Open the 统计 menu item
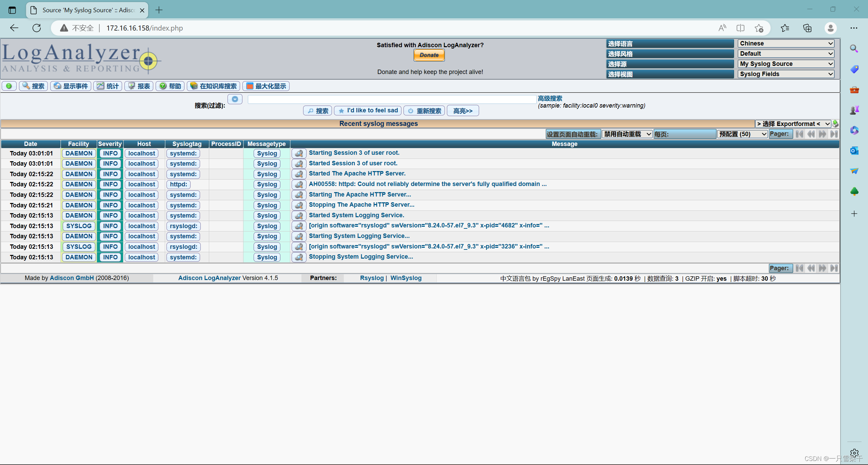Viewport: 868px width, 465px height. (108, 86)
